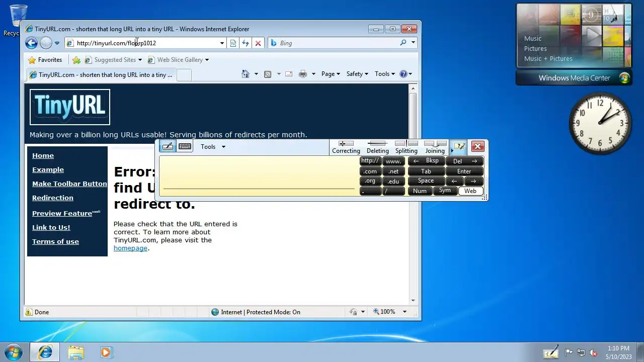Select the writing pad pen mode
Viewport: 644px width, 362px height.
pyautogui.click(x=168, y=146)
